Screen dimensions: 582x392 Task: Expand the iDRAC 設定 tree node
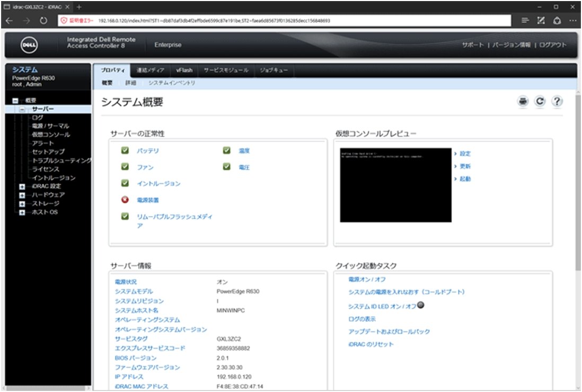click(22, 186)
